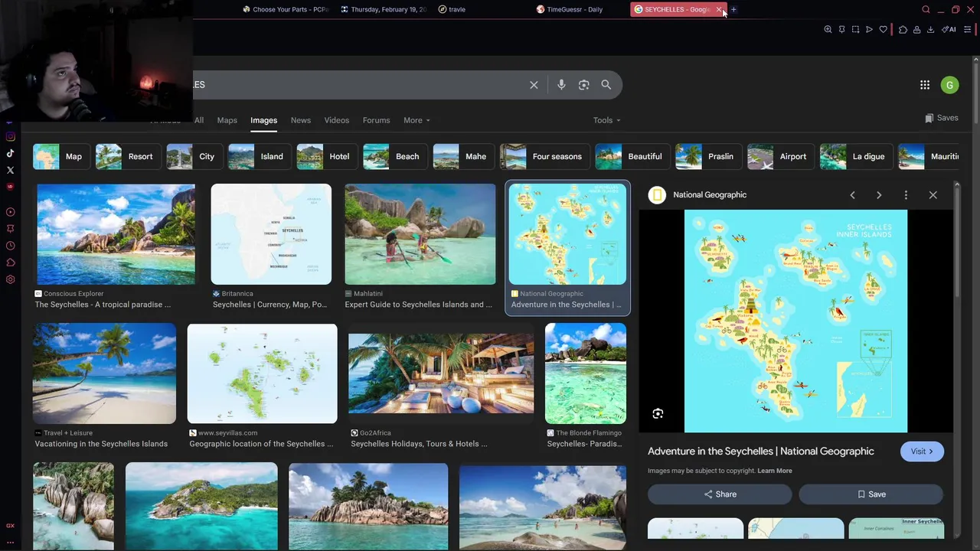The image size is (980, 551).
Task: Click the Visit button for National Geographic
Action: pyautogui.click(x=922, y=452)
